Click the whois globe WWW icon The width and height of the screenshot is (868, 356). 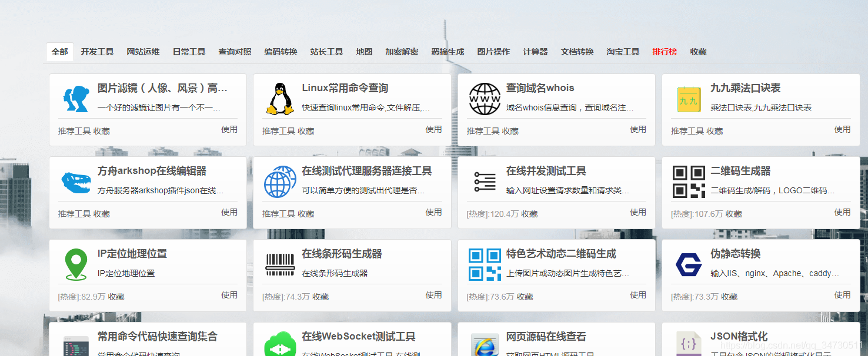pos(485,99)
